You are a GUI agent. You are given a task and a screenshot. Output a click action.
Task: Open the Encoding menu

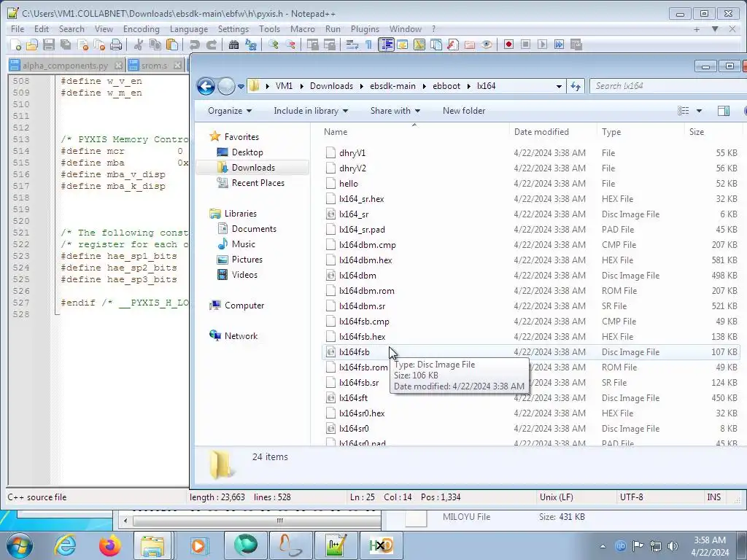tap(141, 29)
